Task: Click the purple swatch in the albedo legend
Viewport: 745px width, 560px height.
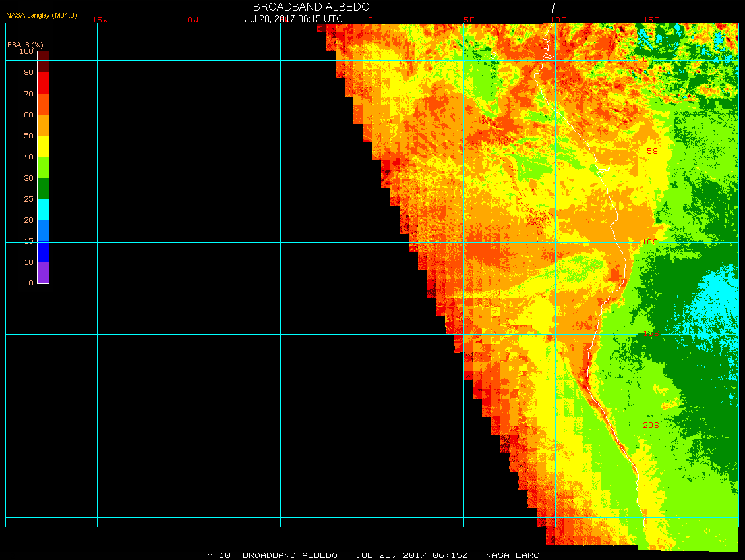Action: [x=43, y=273]
